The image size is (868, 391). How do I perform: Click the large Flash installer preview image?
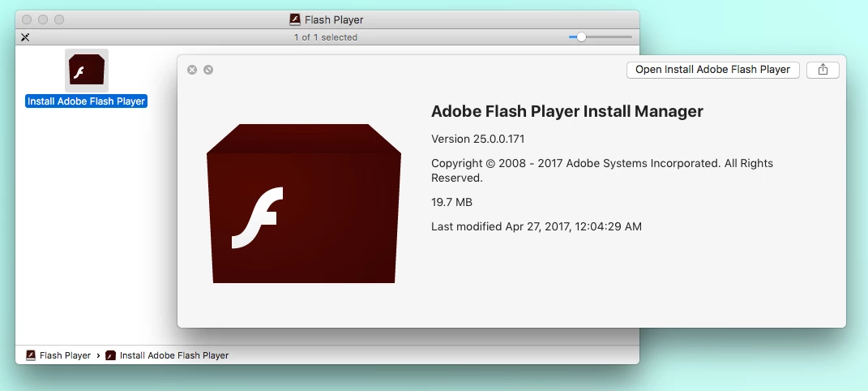(x=304, y=204)
